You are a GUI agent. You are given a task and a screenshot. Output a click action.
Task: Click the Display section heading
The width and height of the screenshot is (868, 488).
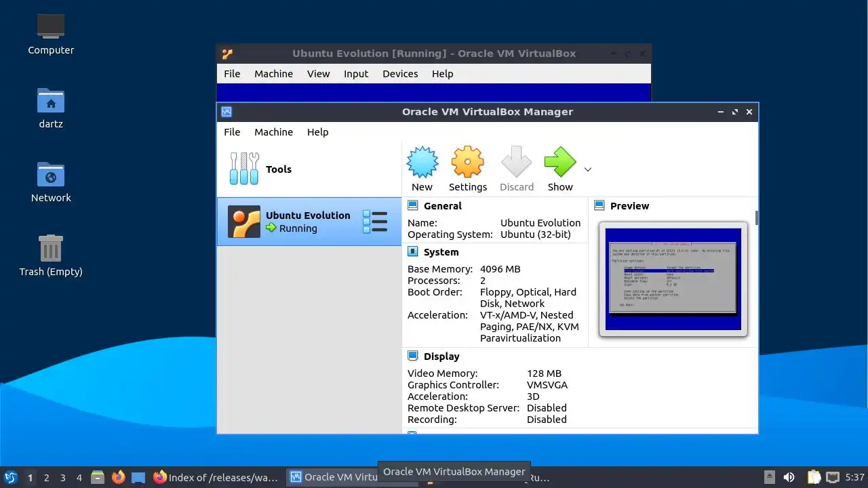point(441,357)
